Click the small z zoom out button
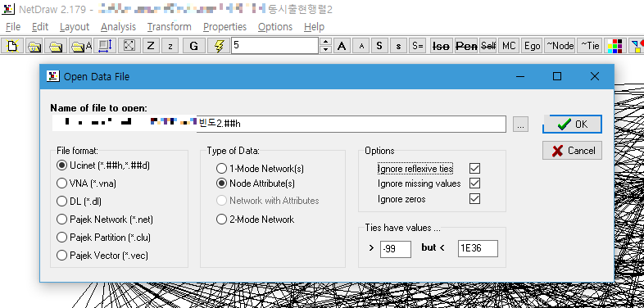 170,46
